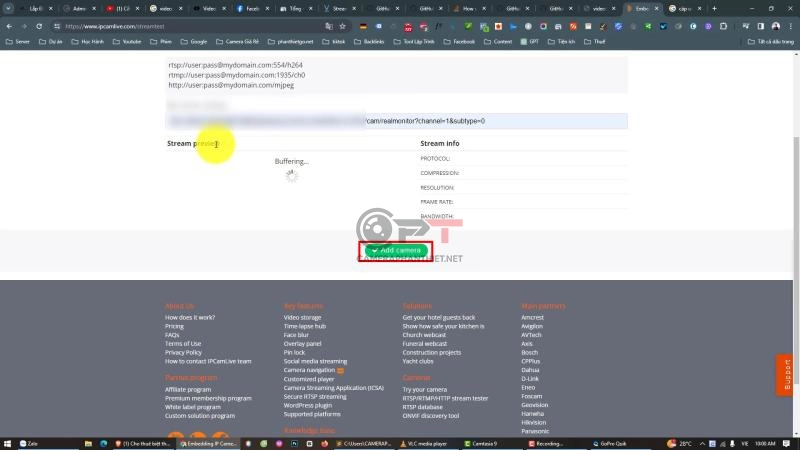800x450 pixels.
Task: Open the orange Support side tab
Action: point(786,375)
